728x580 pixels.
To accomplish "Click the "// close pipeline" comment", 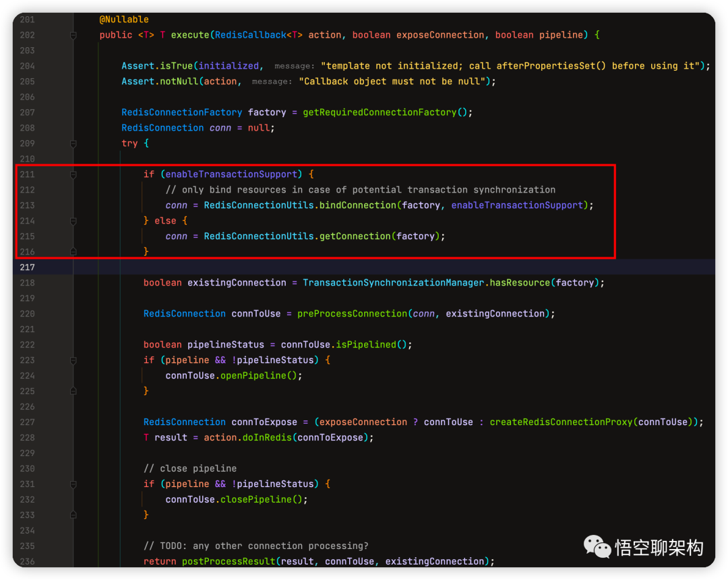I will tap(190, 468).
